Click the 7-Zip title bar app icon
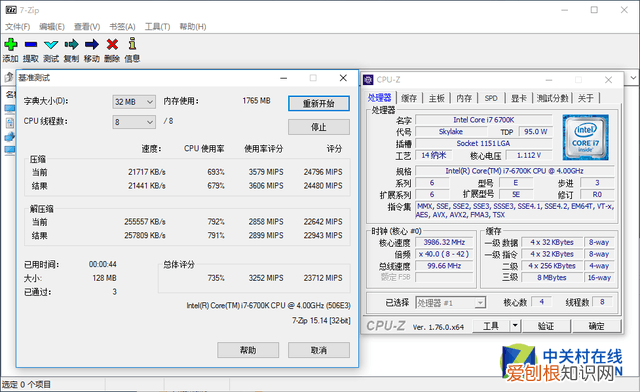This screenshot has height=392, width=640. (x=11, y=10)
